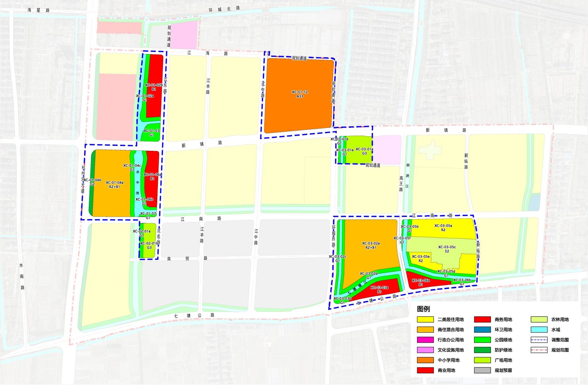Click the cyan 水域 legend swatch

coord(539,330)
